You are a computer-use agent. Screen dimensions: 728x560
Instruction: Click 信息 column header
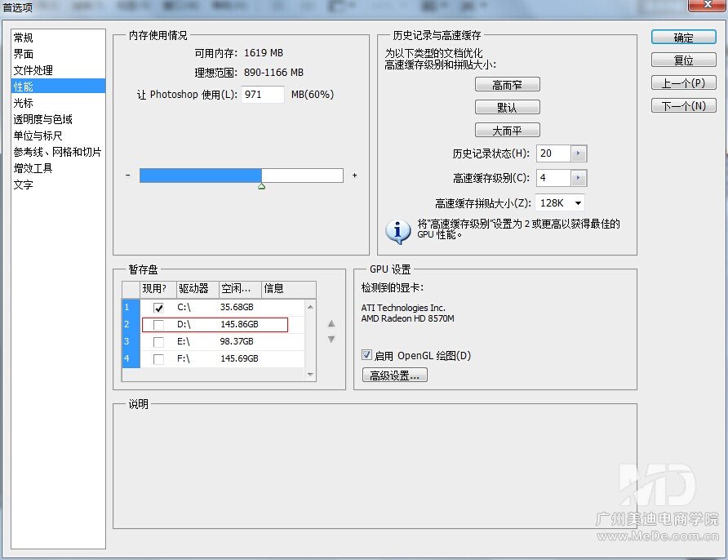pyautogui.click(x=289, y=289)
